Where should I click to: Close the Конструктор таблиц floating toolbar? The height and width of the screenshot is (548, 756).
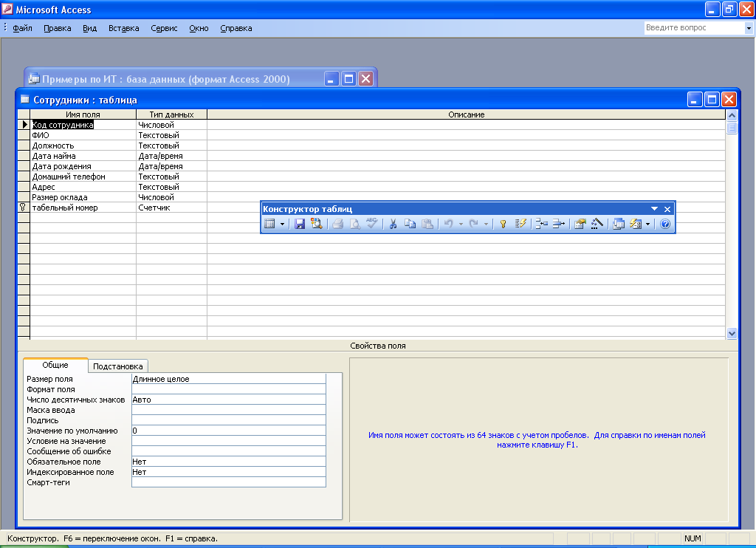tap(667, 209)
